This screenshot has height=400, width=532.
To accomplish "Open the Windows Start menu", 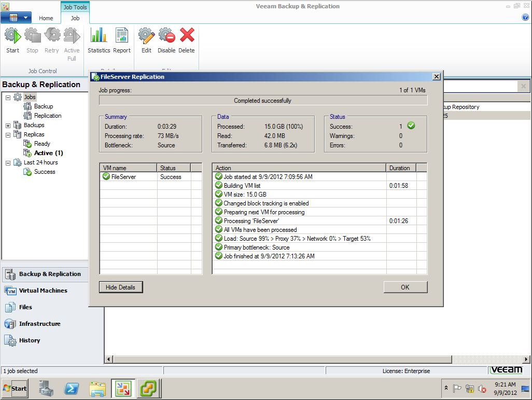I will [15, 389].
